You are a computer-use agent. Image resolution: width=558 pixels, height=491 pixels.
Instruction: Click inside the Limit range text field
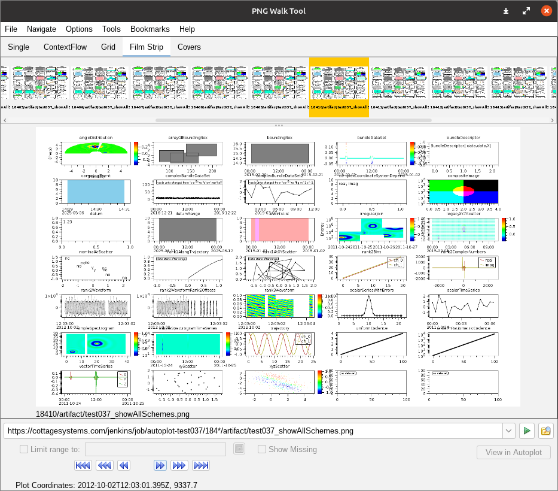point(156,449)
